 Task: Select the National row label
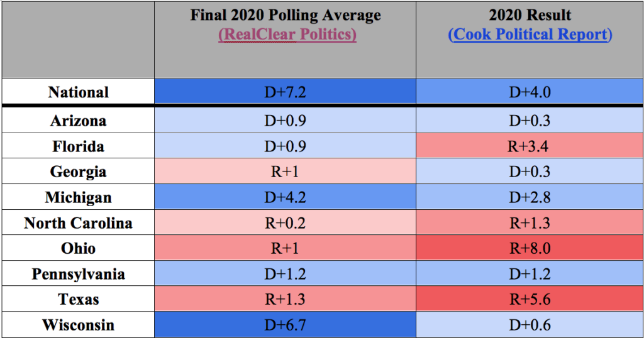[79, 92]
